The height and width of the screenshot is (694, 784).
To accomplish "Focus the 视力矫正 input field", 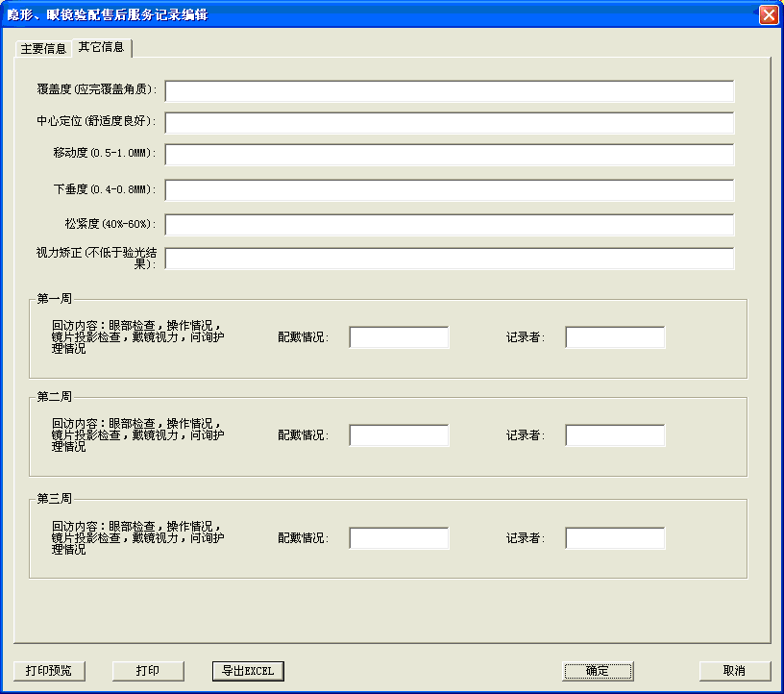I will (x=449, y=259).
